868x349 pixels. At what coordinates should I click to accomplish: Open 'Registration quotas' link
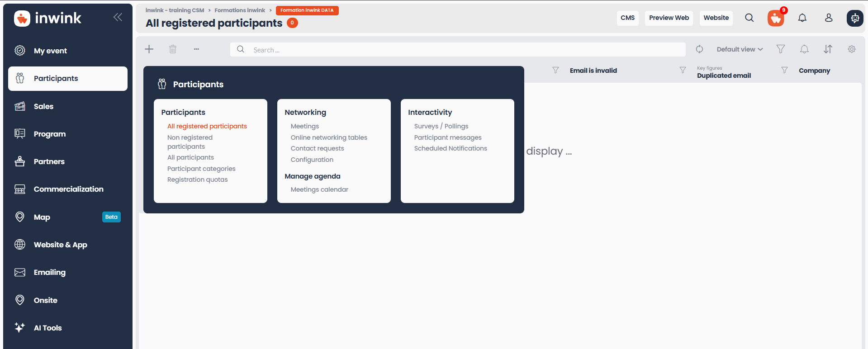point(197,179)
